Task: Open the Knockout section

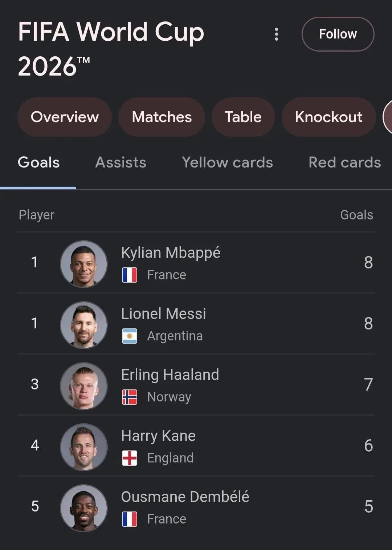Action: click(329, 117)
